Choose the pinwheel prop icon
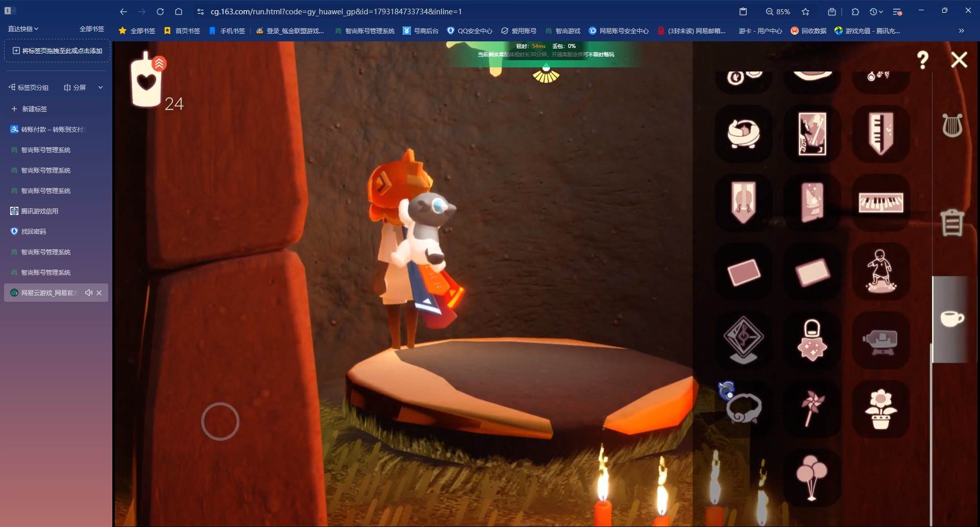980x527 pixels. tap(812, 409)
